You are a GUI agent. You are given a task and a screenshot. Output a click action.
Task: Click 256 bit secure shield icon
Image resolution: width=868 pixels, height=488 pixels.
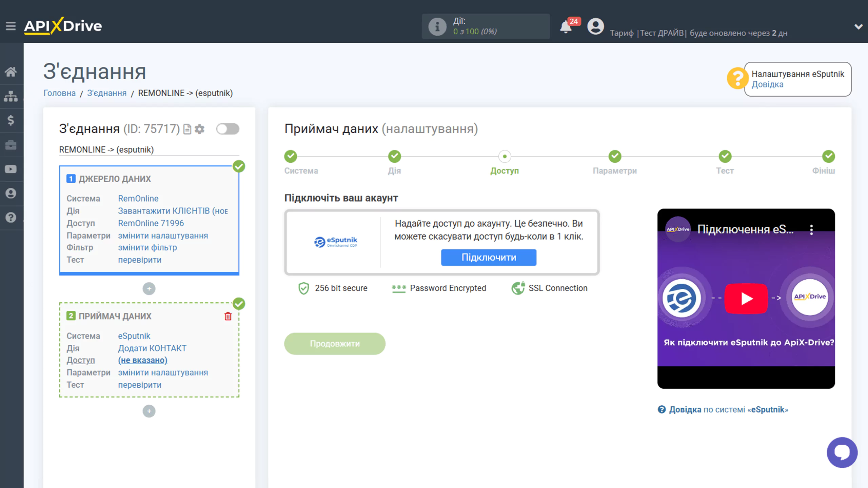click(x=303, y=288)
